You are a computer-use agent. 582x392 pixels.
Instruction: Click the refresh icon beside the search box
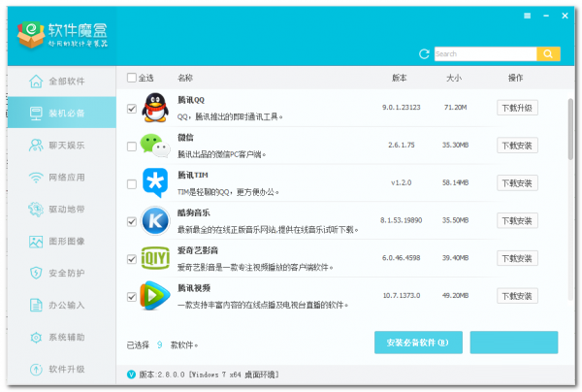(x=424, y=54)
